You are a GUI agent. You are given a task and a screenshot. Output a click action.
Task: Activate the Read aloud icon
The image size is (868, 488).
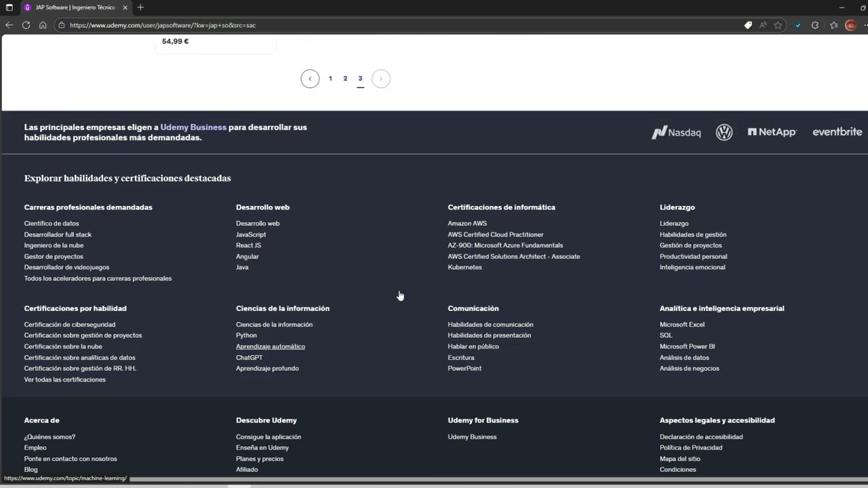click(x=763, y=25)
